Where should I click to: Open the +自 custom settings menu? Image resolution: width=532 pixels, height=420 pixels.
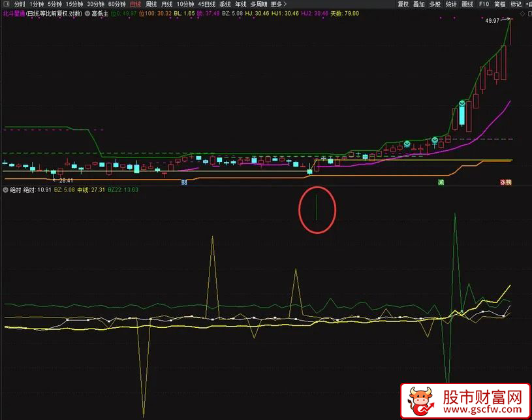coord(527,4)
